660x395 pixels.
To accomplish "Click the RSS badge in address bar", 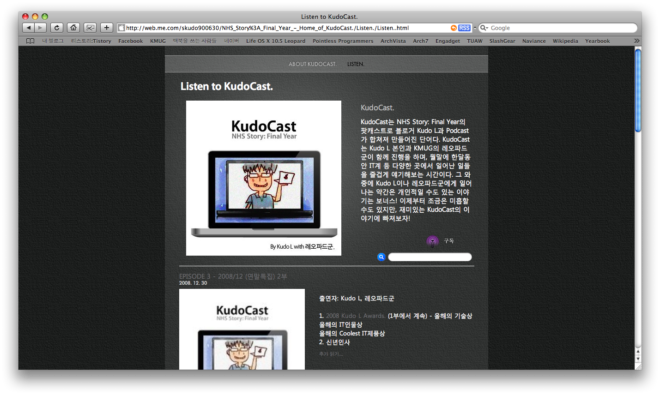I will pos(464,28).
